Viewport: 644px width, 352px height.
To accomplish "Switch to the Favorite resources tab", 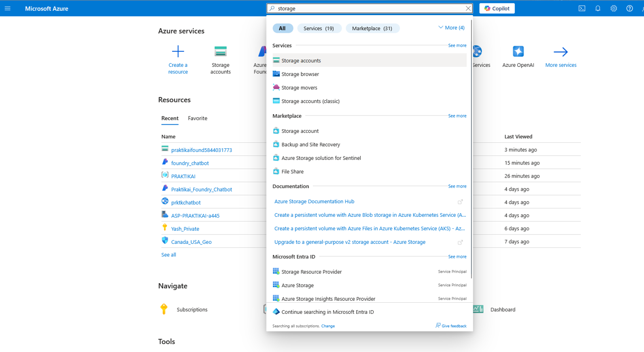I will pyautogui.click(x=197, y=118).
